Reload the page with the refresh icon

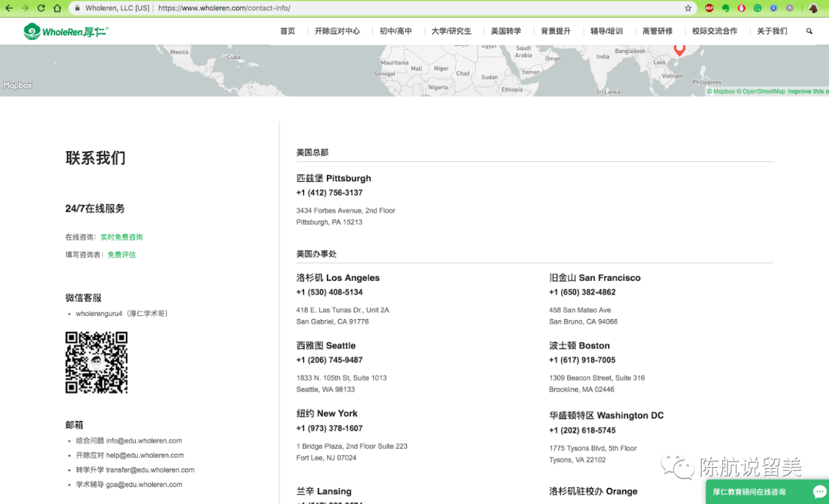tap(41, 8)
